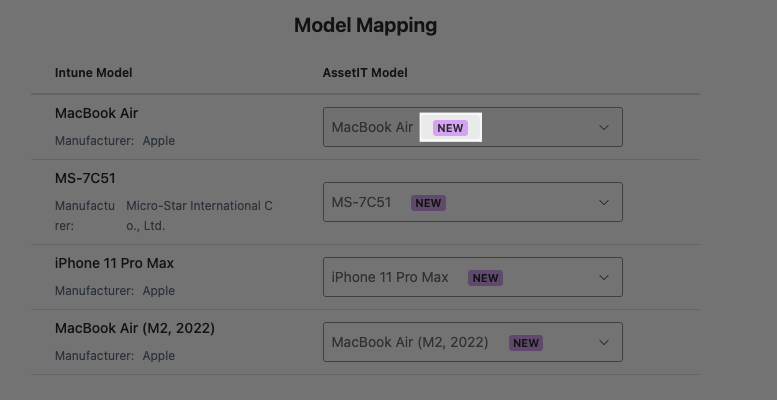777x400 pixels.
Task: Expand the iPhone 11 Pro Max dropdown chevron
Action: click(604, 278)
